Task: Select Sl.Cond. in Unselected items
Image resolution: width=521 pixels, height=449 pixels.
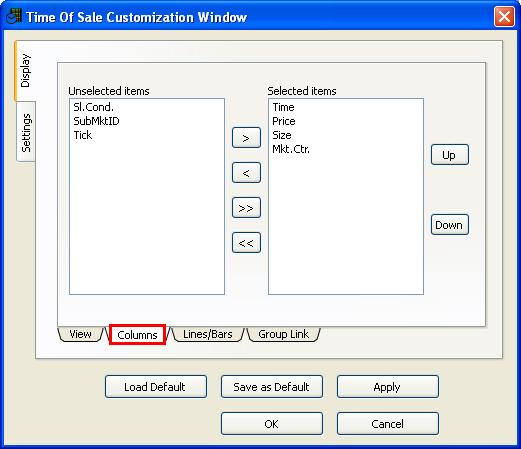Action: tap(93, 107)
